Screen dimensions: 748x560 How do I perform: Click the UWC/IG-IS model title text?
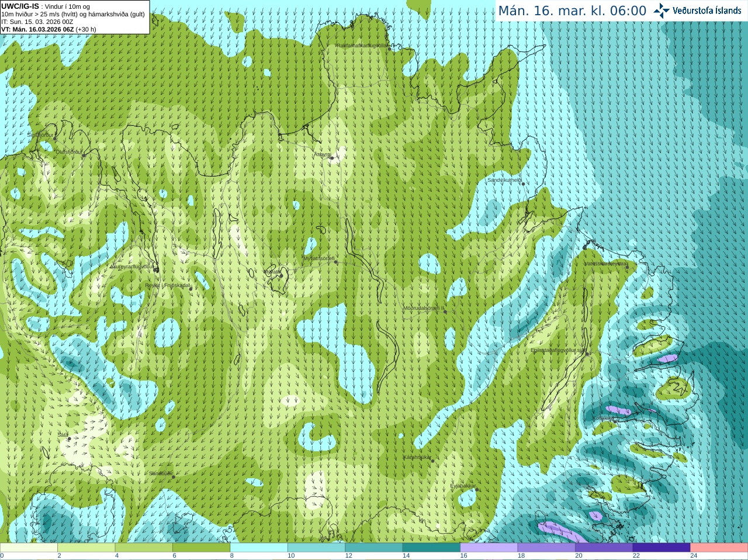[20, 6]
